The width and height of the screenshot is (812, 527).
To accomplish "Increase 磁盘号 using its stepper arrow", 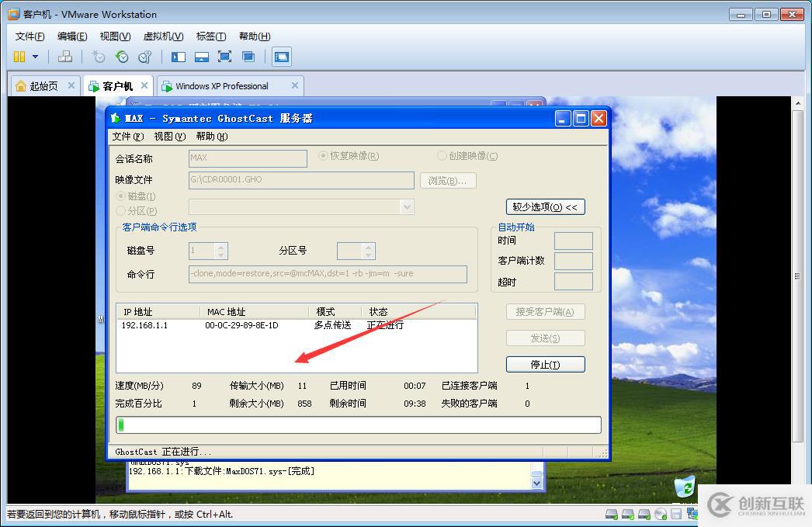I will pyautogui.click(x=219, y=247).
